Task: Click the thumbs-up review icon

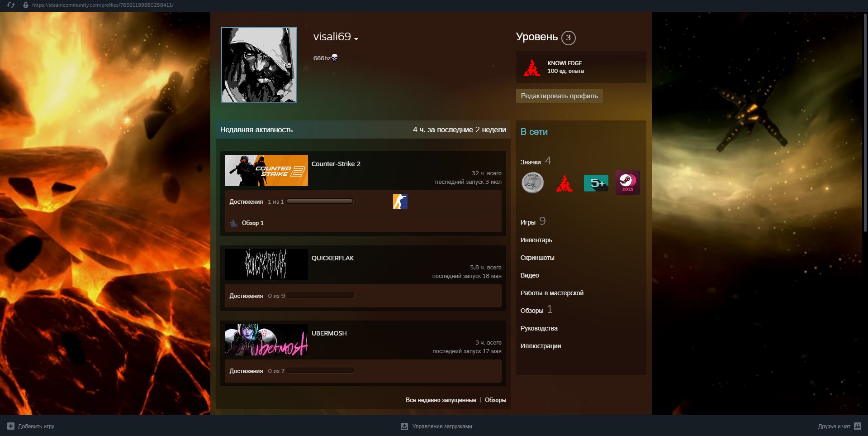Action: click(x=233, y=223)
